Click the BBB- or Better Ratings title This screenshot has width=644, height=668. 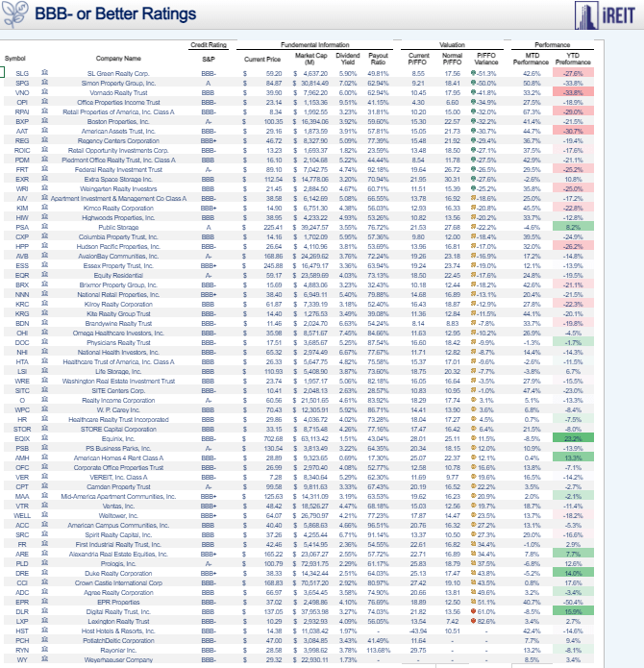coord(115,13)
